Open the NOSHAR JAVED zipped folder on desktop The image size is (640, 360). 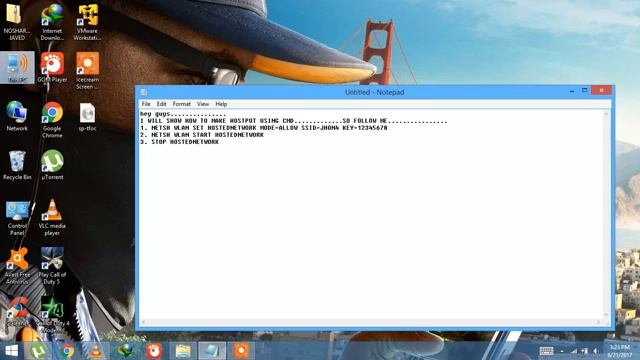[x=16, y=21]
